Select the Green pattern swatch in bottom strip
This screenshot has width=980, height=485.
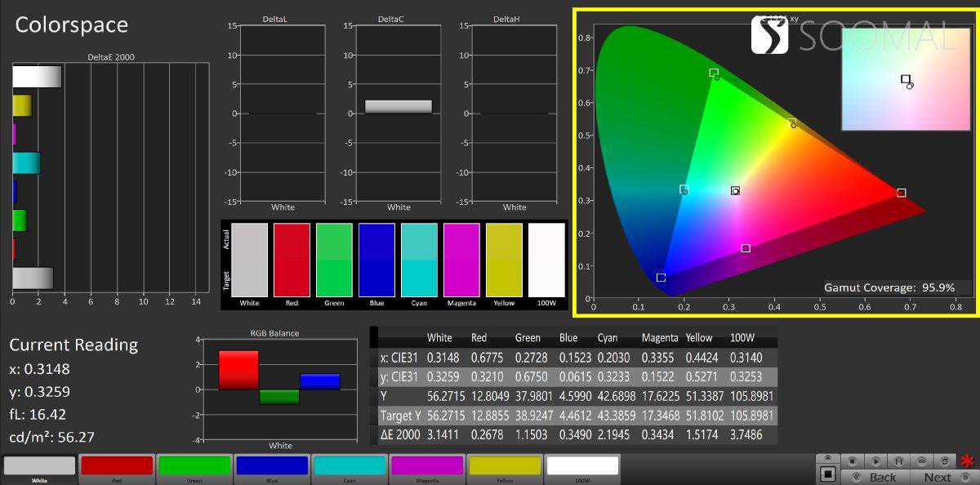194,465
